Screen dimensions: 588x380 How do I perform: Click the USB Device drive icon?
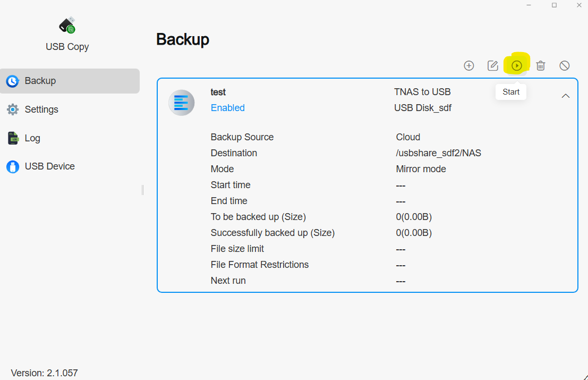[x=12, y=166]
